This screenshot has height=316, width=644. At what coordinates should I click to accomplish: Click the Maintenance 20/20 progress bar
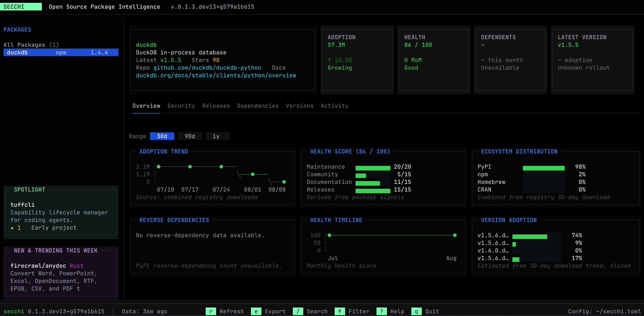pyautogui.click(x=373, y=168)
